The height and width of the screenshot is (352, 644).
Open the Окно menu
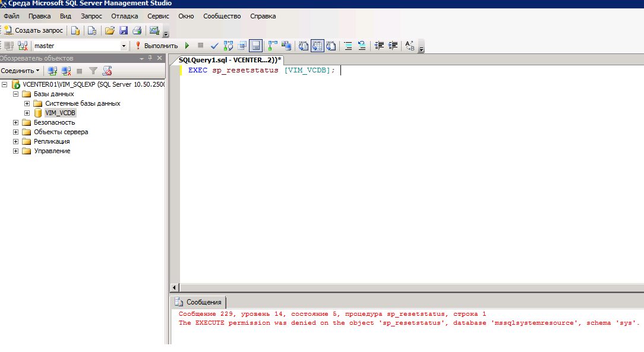(186, 16)
